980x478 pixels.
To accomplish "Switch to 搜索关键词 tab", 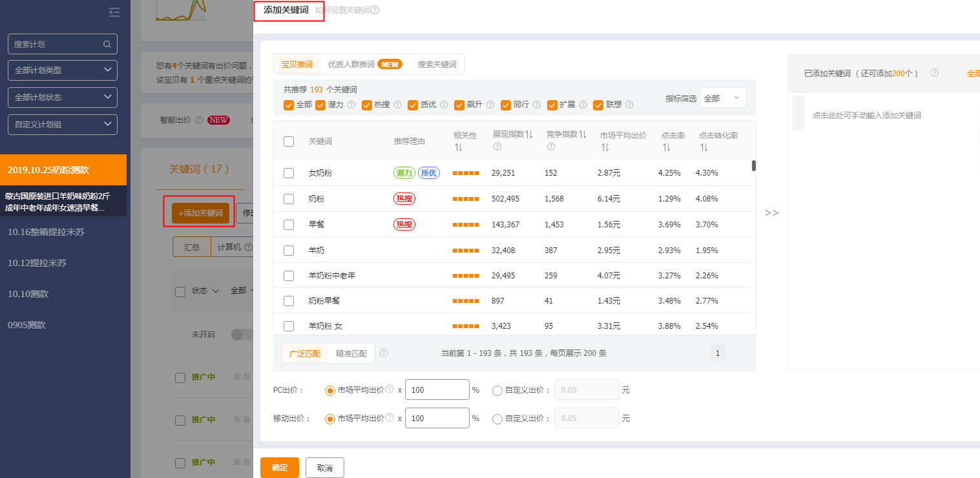I will pos(437,65).
